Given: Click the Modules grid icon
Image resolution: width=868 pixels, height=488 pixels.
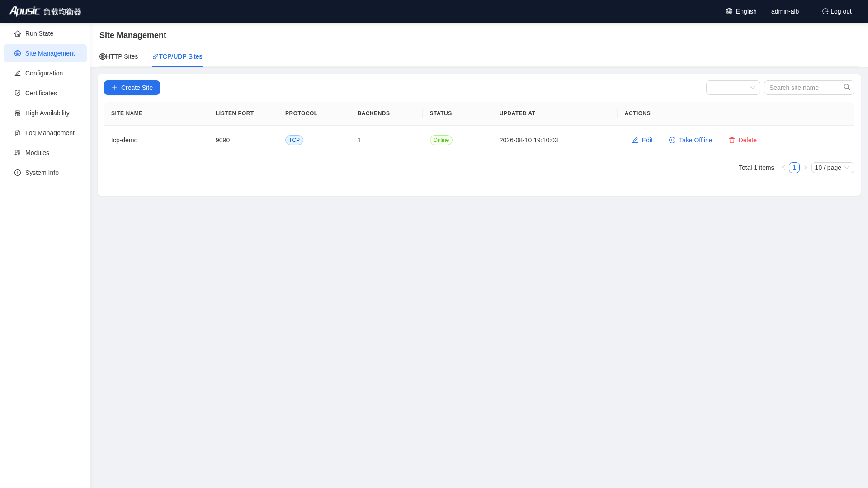Looking at the screenshot, I should (x=18, y=153).
